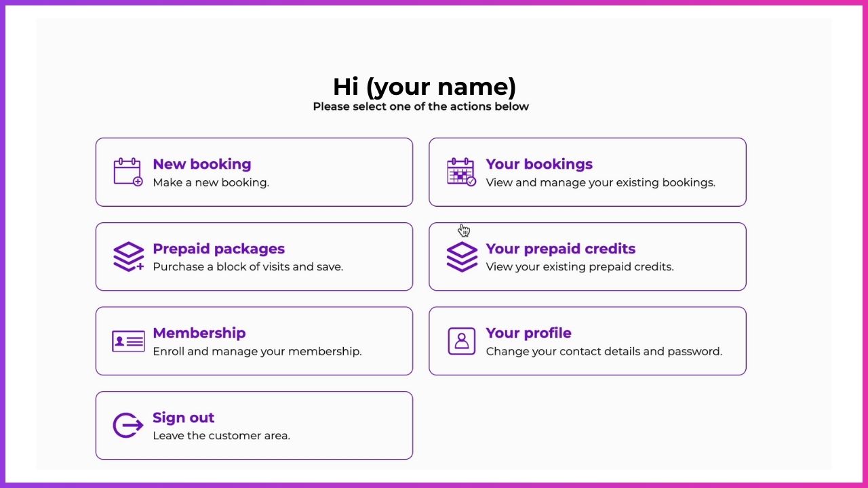Click "View and manage your existing bookings." text
Viewport: 868px width, 488px height.
(x=600, y=182)
